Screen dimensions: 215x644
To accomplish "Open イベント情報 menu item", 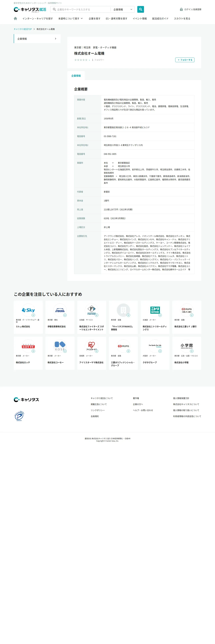I will pyautogui.click(x=140, y=19).
